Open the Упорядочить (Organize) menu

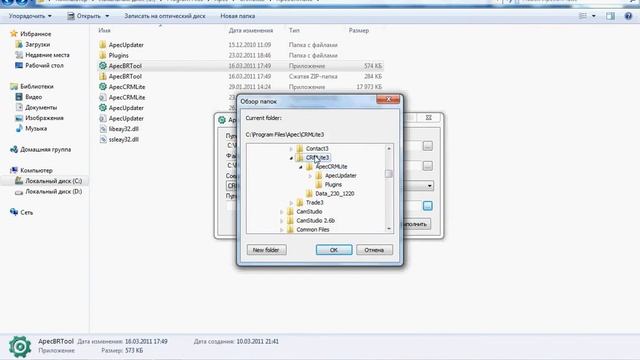click(x=30, y=16)
